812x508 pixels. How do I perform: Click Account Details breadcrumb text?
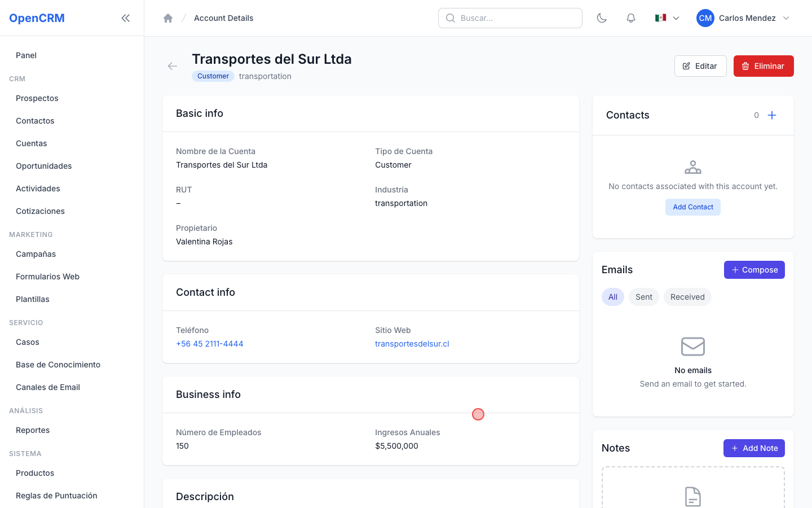coord(223,18)
